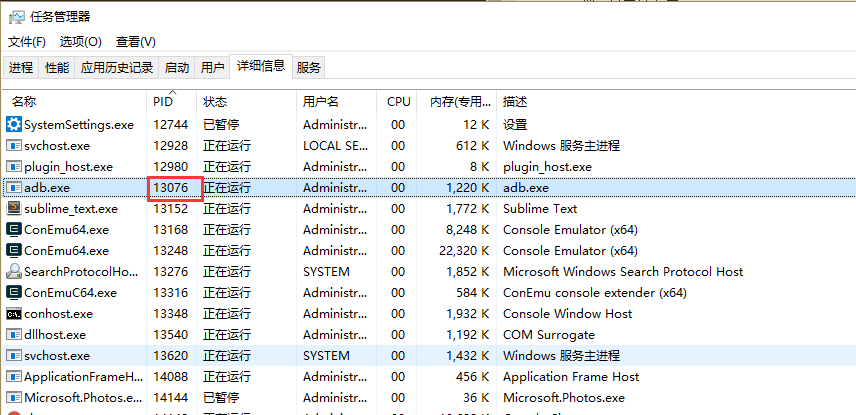Select the ConEmuC64.exe process name
The width and height of the screenshot is (856, 415).
pyautogui.click(x=70, y=293)
